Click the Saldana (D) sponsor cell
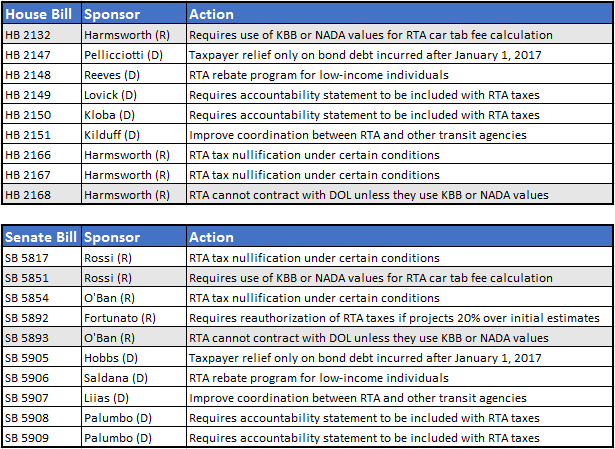 [134, 378]
